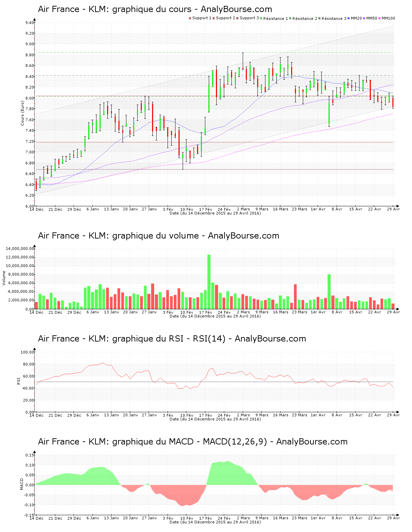Click '15 Avr' date under MACD chart
Image resolution: width=412 pixels, height=532 pixels.
pos(356,518)
